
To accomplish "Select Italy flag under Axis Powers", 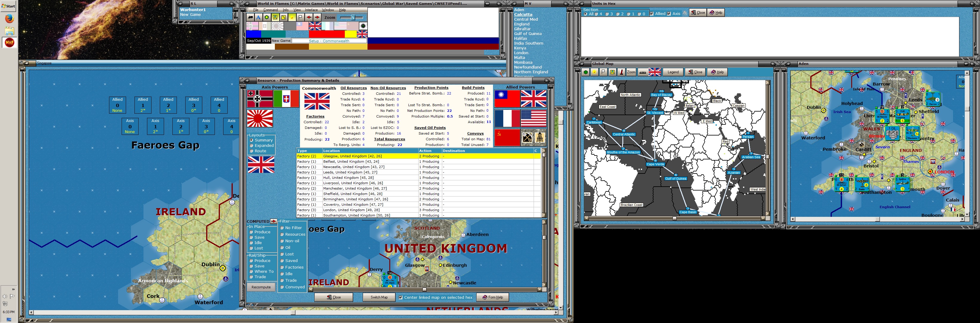I will (286, 99).
